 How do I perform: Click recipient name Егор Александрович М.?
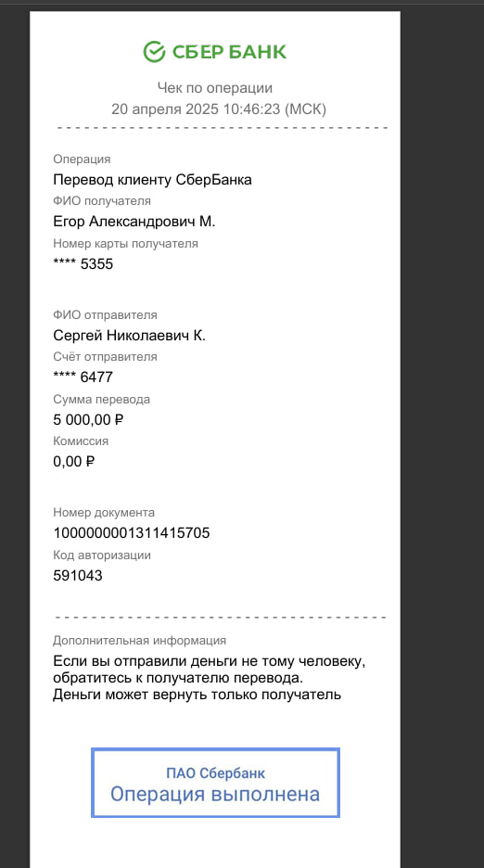(x=134, y=222)
